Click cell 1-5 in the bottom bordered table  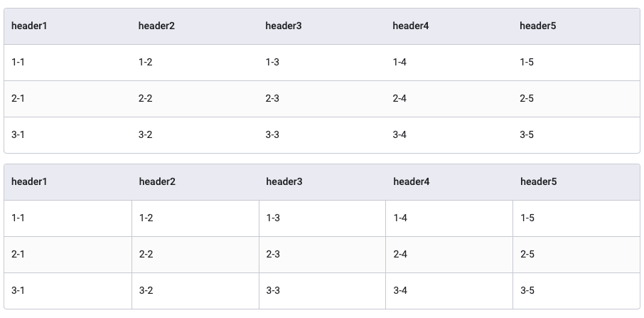point(527,218)
